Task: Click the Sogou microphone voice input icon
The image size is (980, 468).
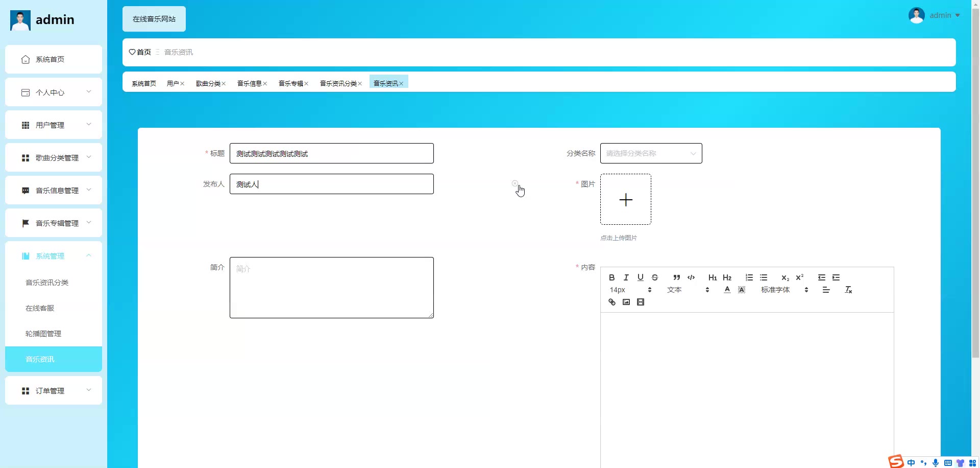Action: click(x=936, y=463)
